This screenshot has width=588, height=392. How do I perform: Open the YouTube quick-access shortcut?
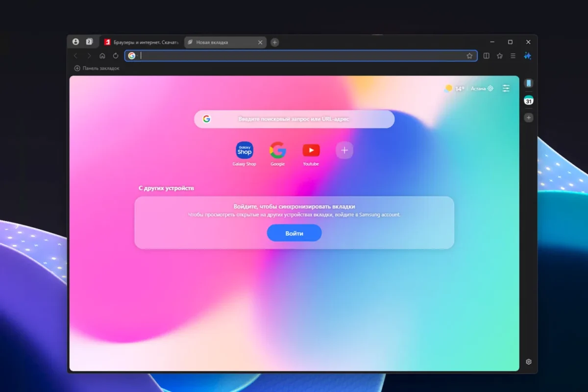coord(311,150)
